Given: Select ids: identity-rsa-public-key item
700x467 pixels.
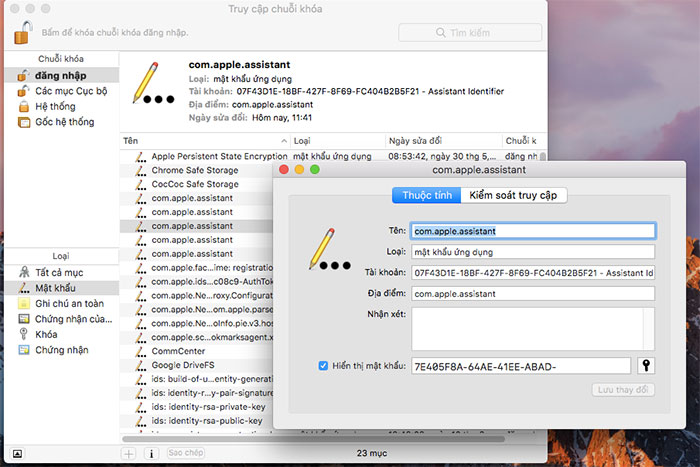Looking at the screenshot, I should (196, 421).
